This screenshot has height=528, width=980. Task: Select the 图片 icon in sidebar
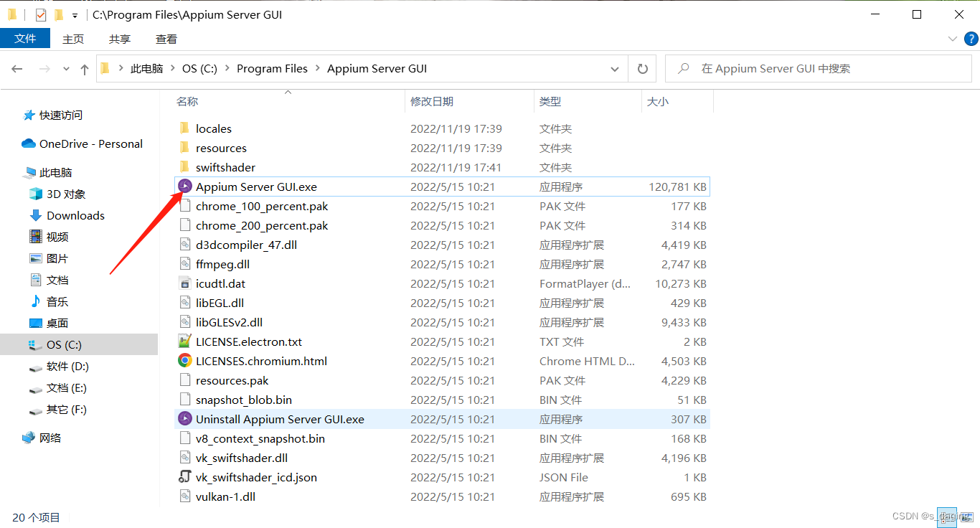pyautogui.click(x=36, y=258)
